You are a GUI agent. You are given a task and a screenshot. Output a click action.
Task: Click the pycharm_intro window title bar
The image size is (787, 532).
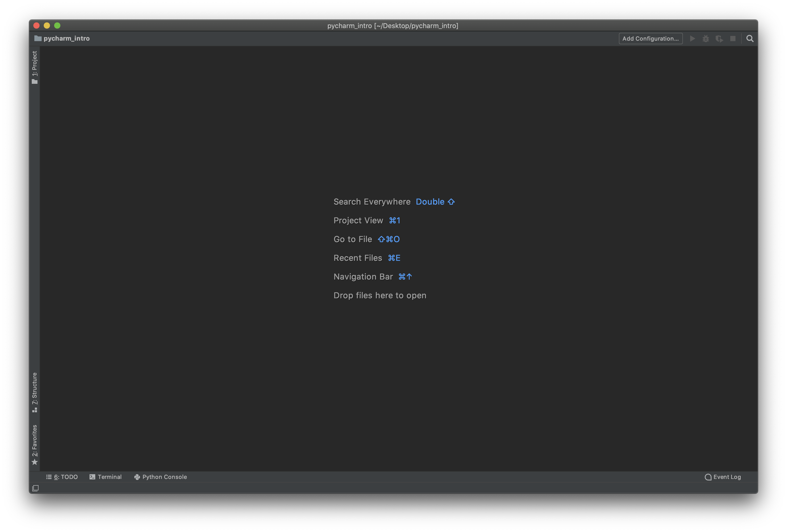pos(393,26)
